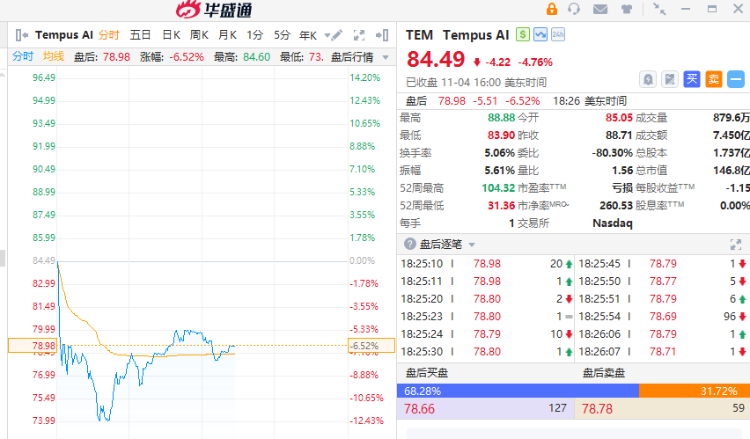Click the blue minus remove-from-watchlist button
Image resolution: width=750 pixels, height=439 pixels.
pyautogui.click(x=736, y=79)
